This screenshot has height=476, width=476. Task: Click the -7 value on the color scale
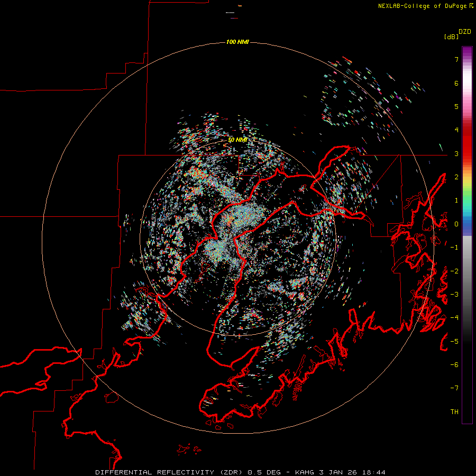454,388
